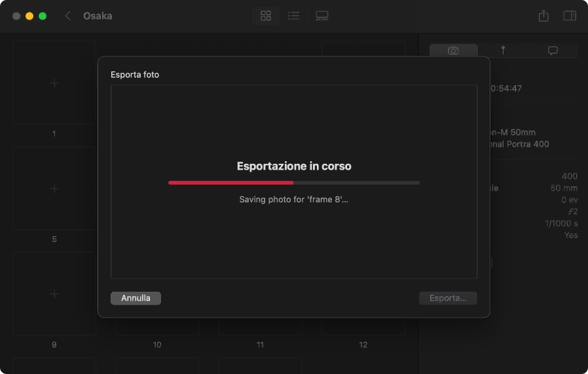Screen dimensions: 588x374
Task: Click the 'Saving photo for frame 8' status
Action: pos(294,200)
